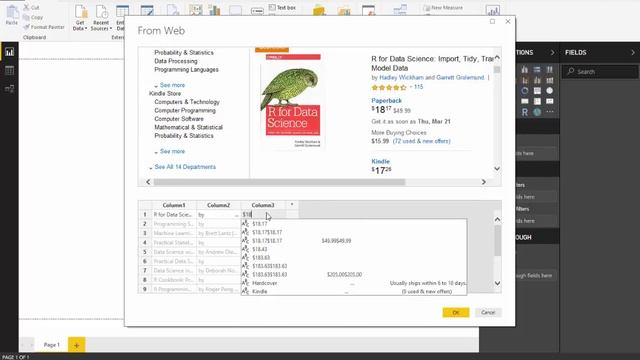Select the Hardcover suggestion
The height and width of the screenshot is (360, 640).
click(264, 283)
